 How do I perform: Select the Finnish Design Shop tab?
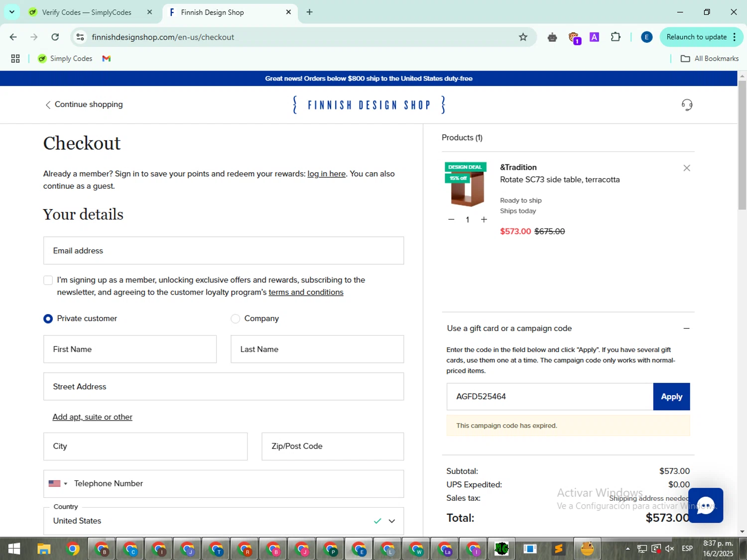(223, 12)
